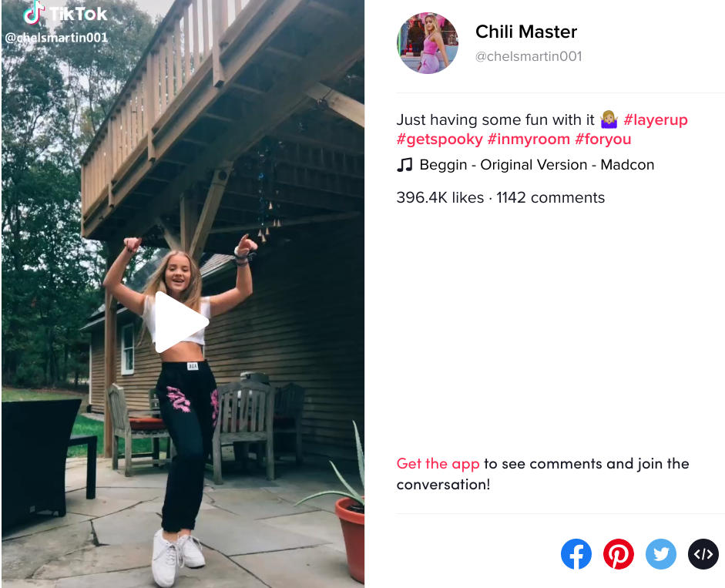Screen dimensions: 725x588
Task: Open the music note sound icon
Action: [x=404, y=165]
